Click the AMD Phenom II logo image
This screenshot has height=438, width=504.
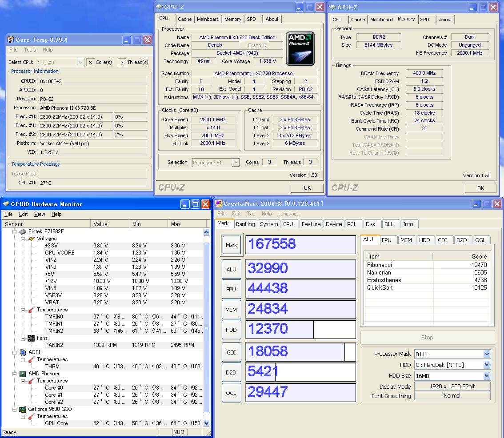point(300,48)
